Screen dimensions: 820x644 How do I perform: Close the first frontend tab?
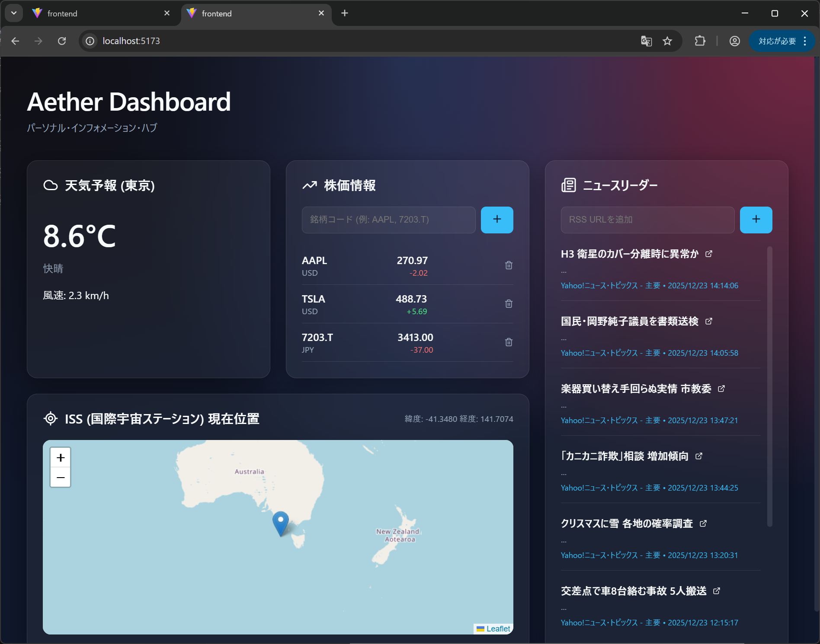[x=167, y=13]
